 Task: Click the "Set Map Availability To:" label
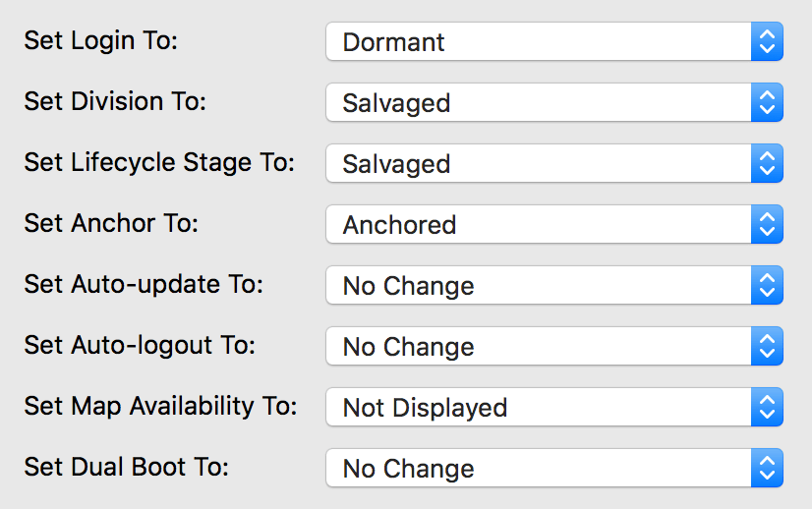(160, 407)
